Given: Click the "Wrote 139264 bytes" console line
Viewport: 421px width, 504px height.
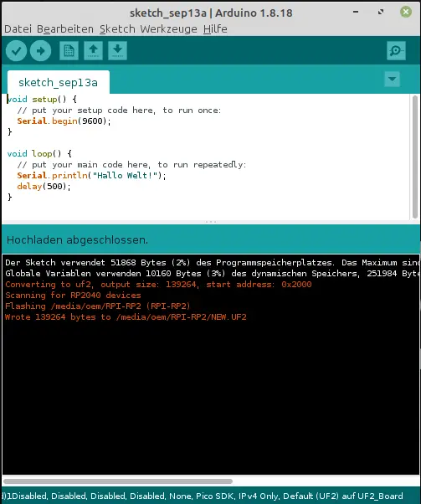Looking at the screenshot, I should pyautogui.click(x=126, y=317).
